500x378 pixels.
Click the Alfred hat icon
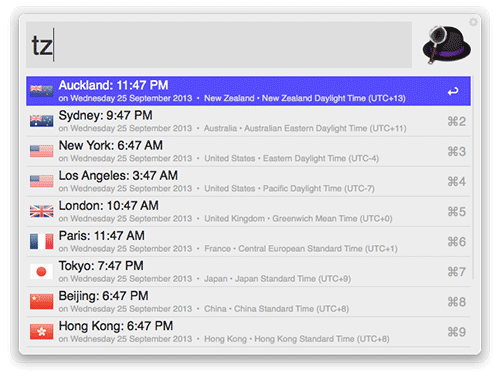(447, 44)
